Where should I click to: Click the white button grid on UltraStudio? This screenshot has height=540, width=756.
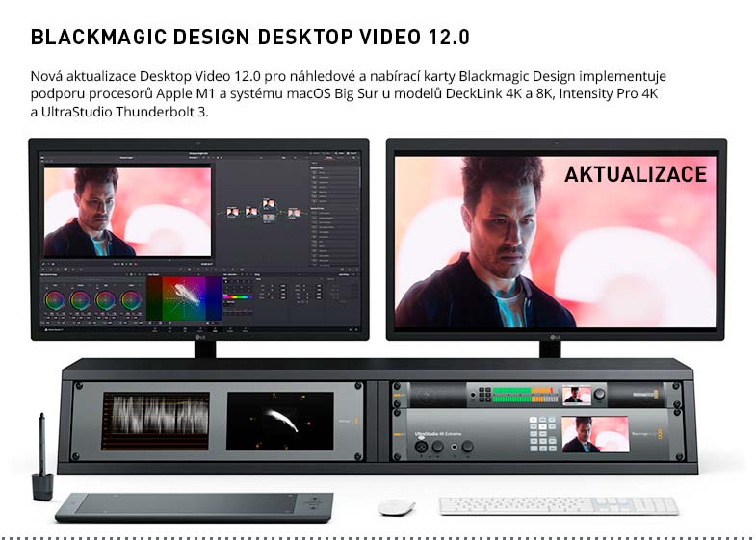(x=543, y=433)
